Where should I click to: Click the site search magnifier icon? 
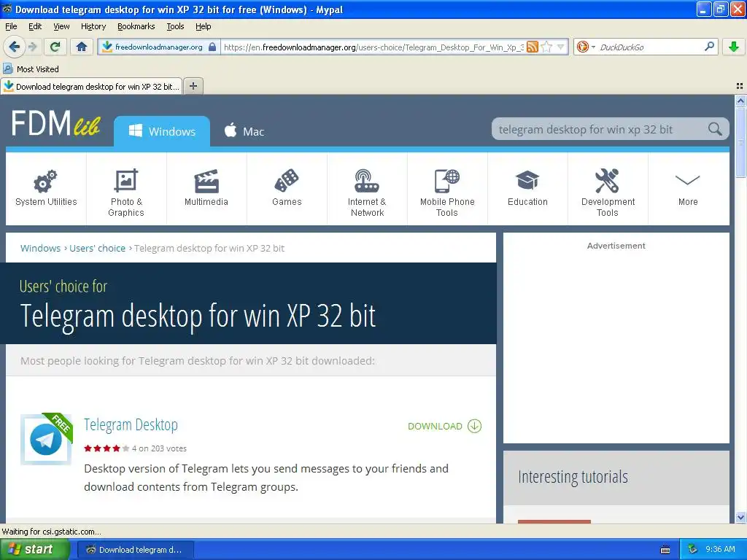coord(715,129)
